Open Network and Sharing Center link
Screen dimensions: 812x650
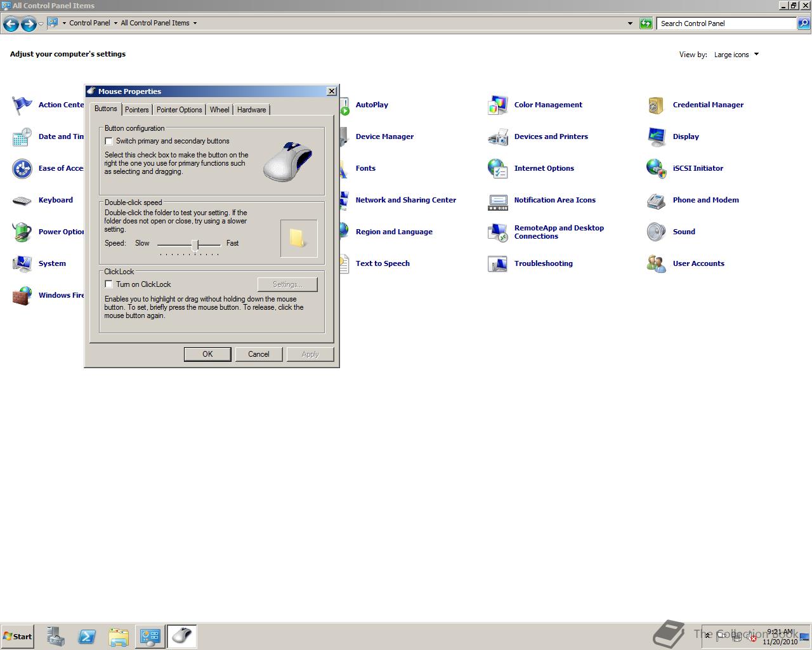click(406, 200)
